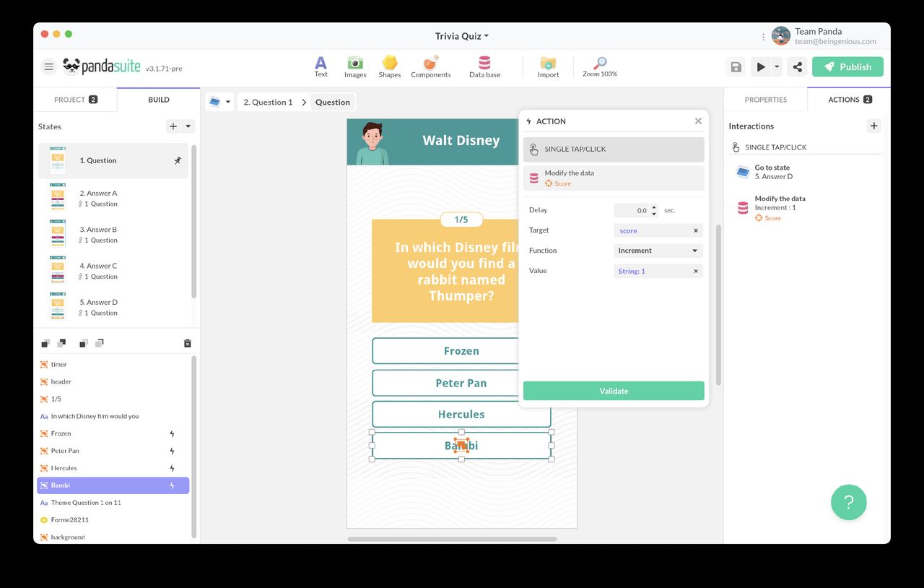Screen dimensions: 924x588
Task: Click the Save icon button
Action: (x=736, y=67)
